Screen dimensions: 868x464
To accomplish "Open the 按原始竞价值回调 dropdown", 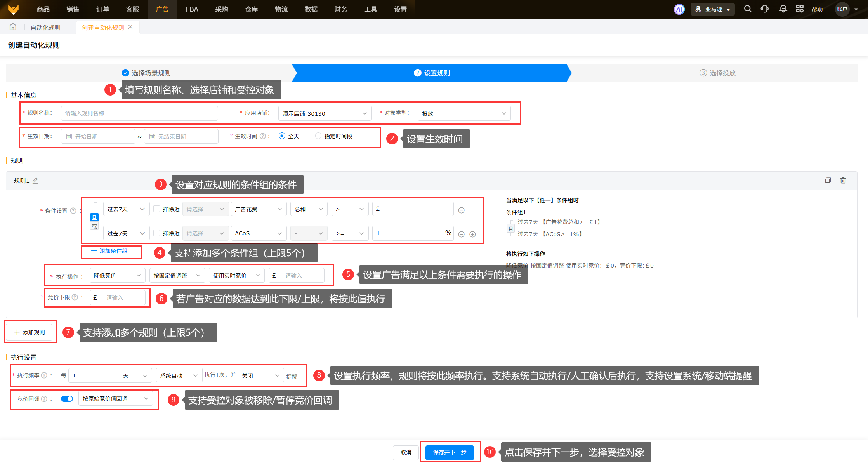I will [115, 399].
